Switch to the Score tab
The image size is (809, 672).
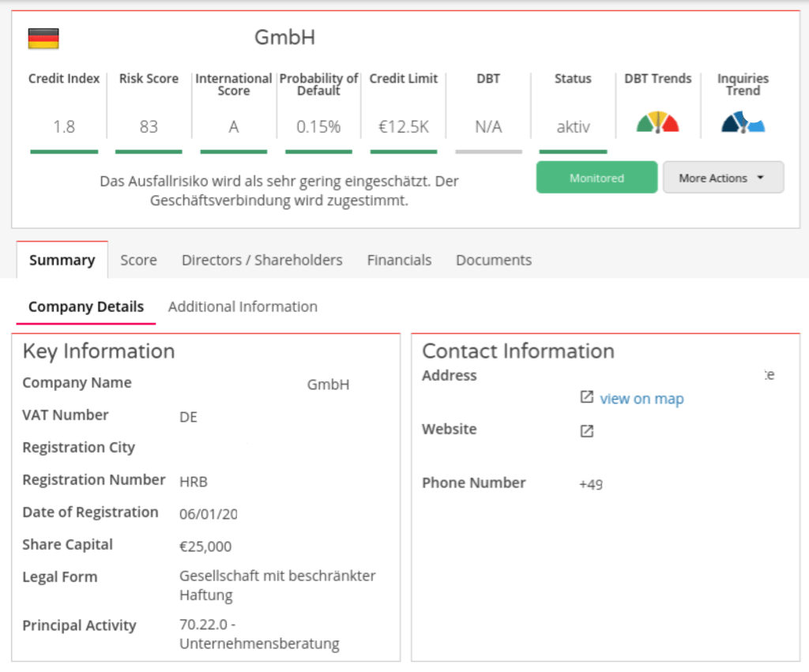138,260
